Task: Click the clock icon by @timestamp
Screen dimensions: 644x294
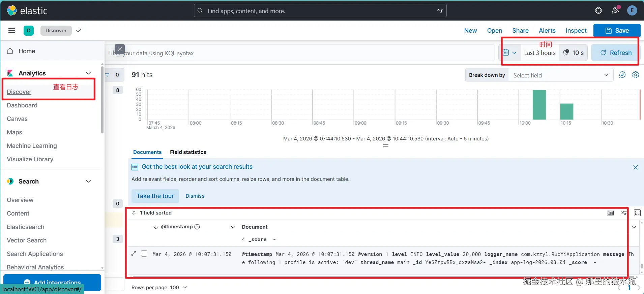Action: [197, 227]
